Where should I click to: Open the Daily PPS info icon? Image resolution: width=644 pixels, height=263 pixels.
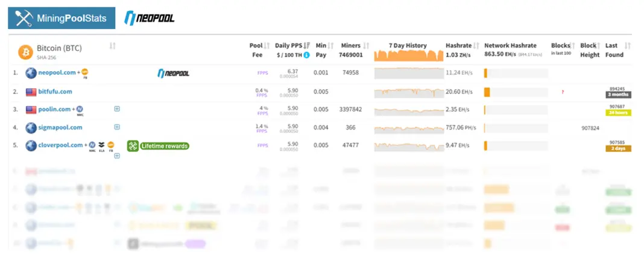point(306,55)
